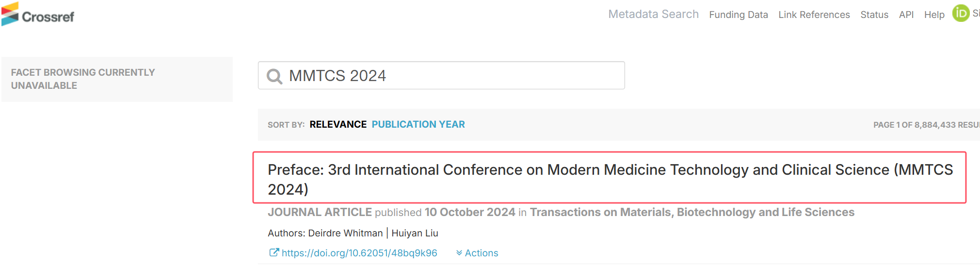Viewport: 980px width, 267px height.
Task: Open the Status page link
Action: [874, 15]
